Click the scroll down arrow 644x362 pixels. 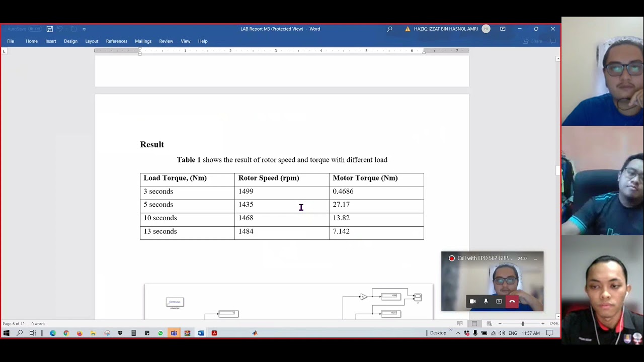coord(557,316)
